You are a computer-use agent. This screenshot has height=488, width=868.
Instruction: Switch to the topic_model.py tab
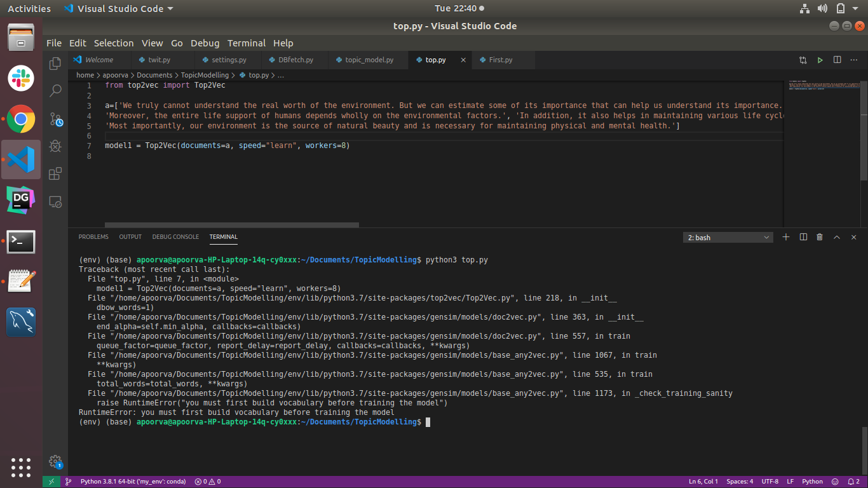pyautogui.click(x=369, y=60)
